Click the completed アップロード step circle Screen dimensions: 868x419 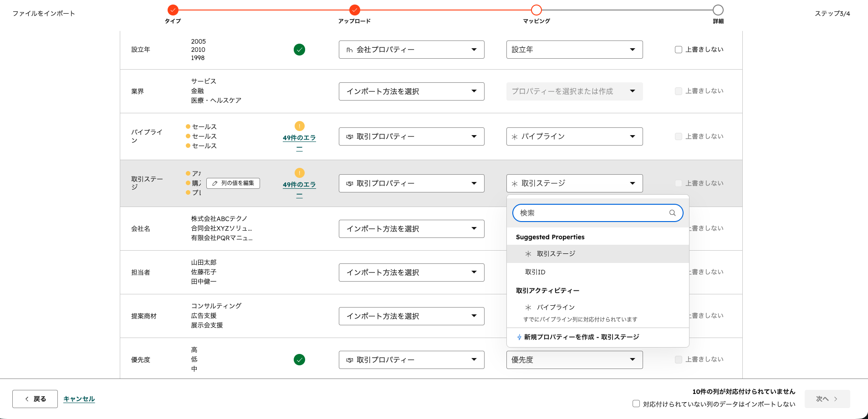click(x=354, y=10)
